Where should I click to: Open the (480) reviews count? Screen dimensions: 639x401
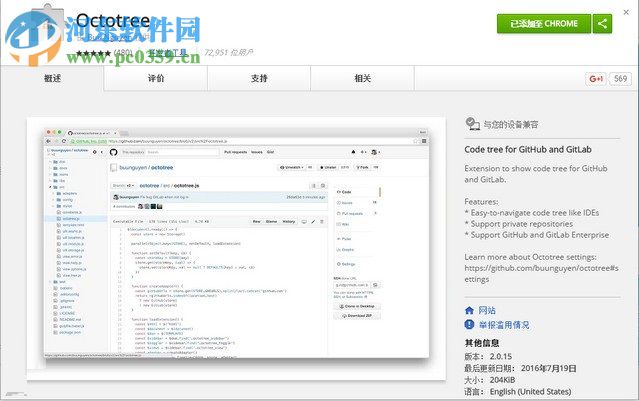123,53
